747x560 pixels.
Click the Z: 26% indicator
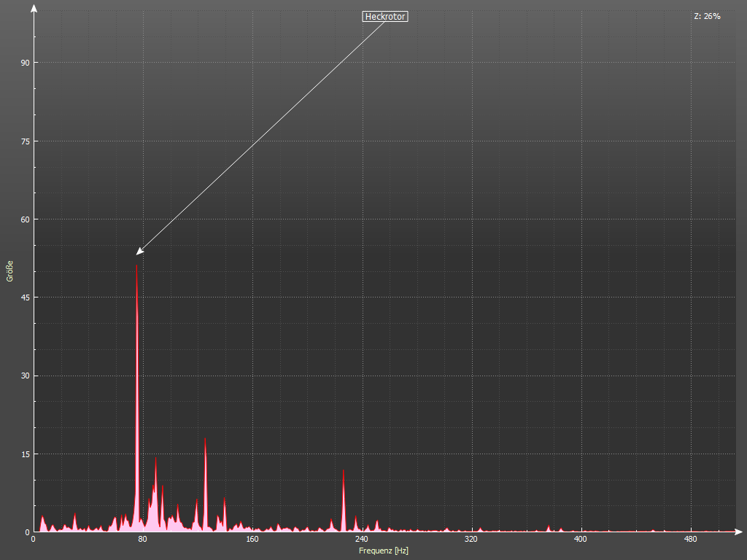[x=707, y=16]
